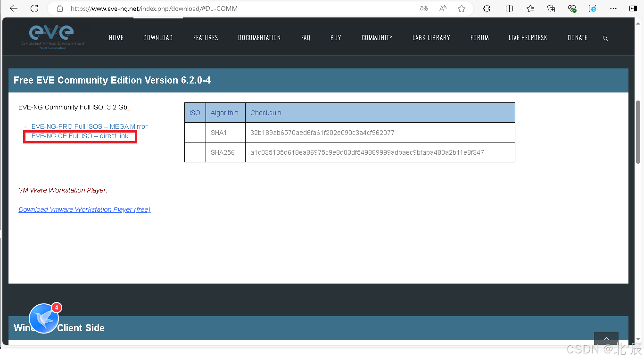This screenshot has width=644, height=360.
Task: Click the site search magnifier icon
Action: click(x=605, y=38)
